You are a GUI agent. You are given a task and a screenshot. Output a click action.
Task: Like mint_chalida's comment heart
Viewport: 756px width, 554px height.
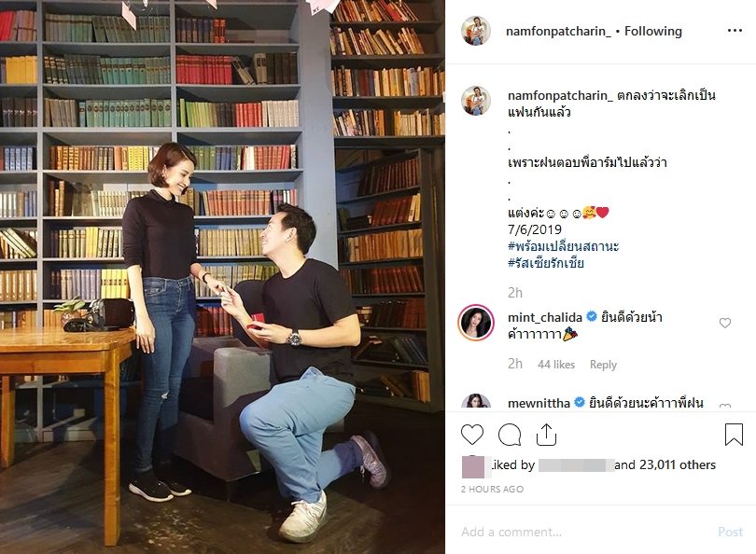725,323
